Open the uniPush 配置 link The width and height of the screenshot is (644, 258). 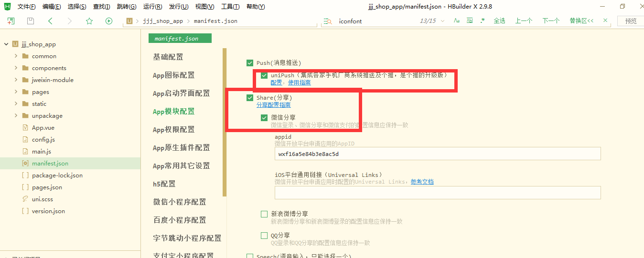276,83
